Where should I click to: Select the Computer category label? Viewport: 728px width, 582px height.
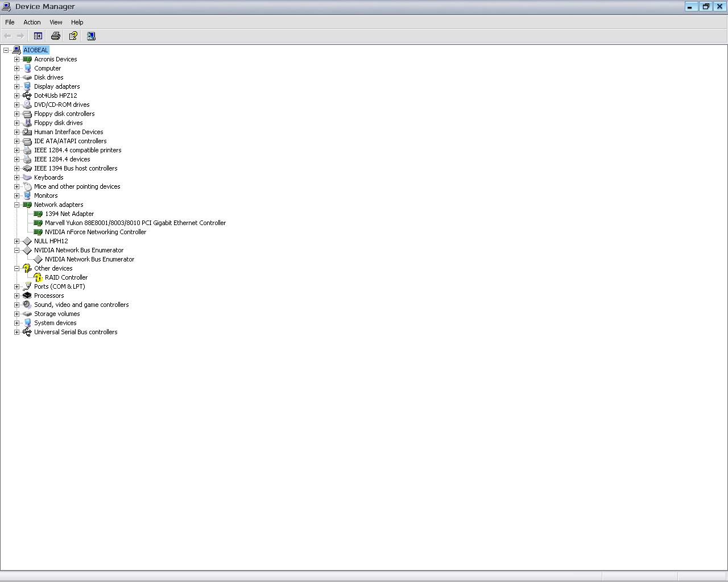click(x=47, y=68)
